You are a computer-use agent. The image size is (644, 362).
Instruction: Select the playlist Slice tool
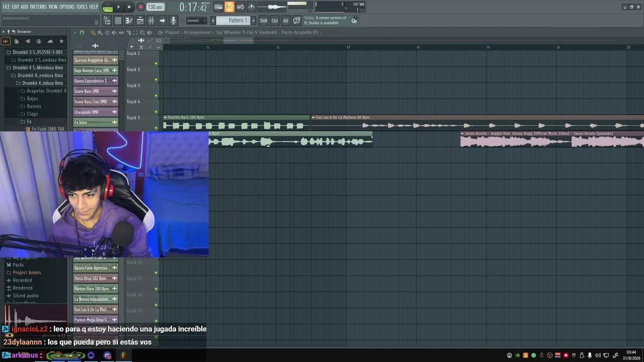pos(128,33)
